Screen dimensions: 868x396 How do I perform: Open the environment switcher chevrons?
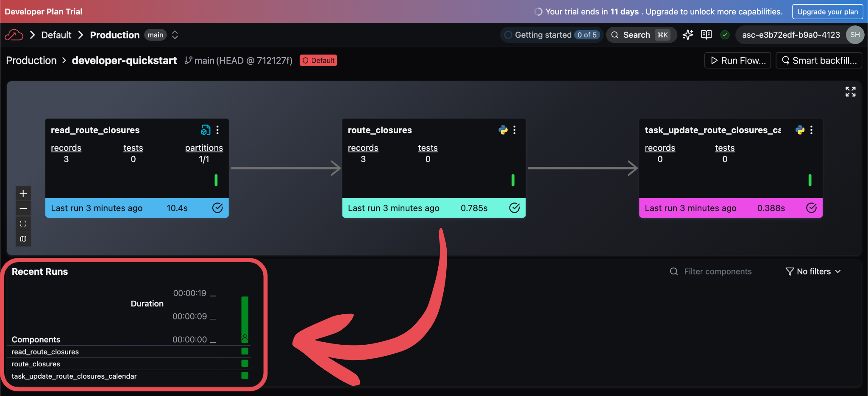[175, 35]
